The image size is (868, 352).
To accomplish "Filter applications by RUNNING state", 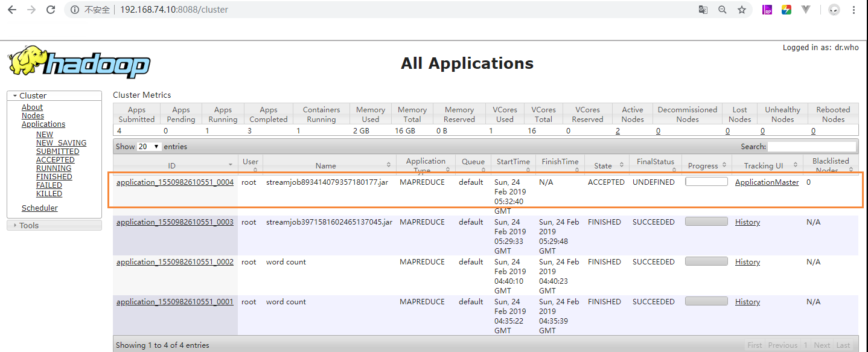I will (x=54, y=168).
